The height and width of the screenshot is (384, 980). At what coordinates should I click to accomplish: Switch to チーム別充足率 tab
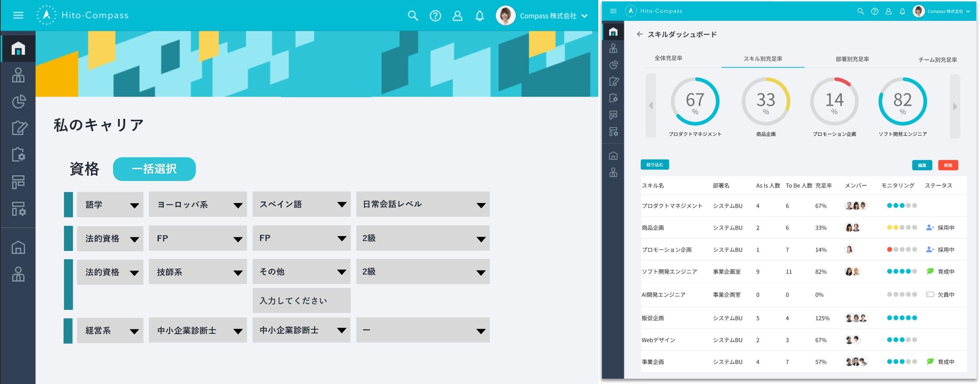tap(937, 60)
